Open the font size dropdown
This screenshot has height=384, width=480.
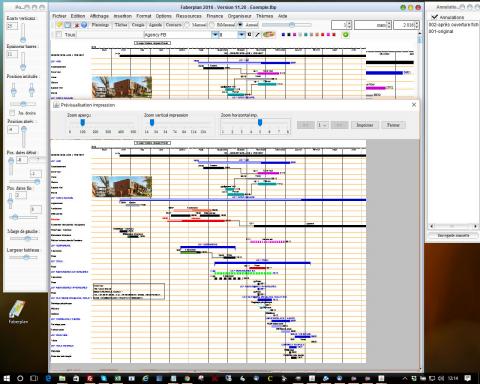click(241, 35)
